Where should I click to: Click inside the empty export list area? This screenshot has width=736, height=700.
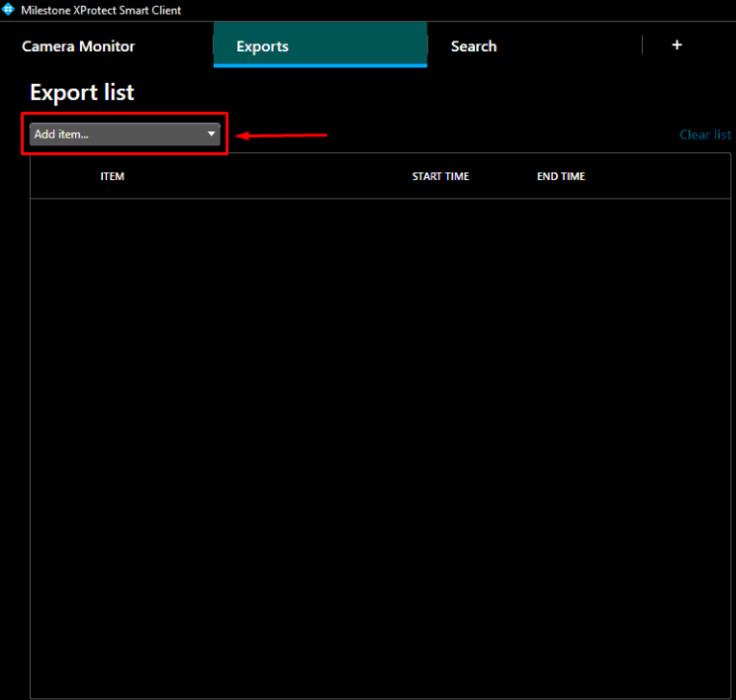(381, 445)
